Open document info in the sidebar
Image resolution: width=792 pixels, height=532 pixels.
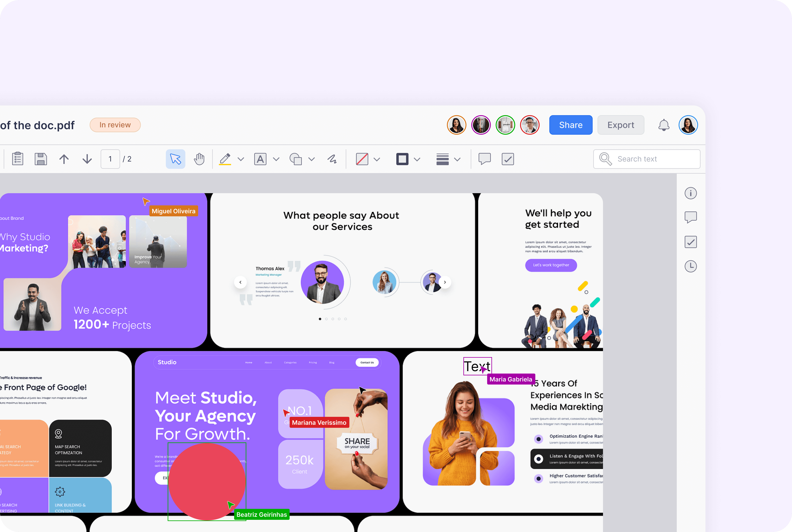tap(691, 193)
